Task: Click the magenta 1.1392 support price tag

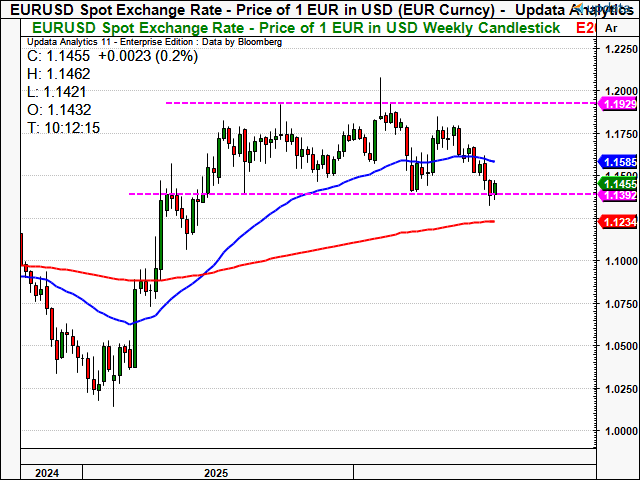Action: 618,196
